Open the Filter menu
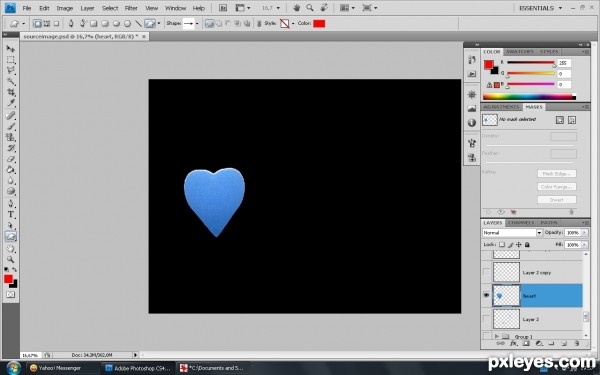 (x=131, y=8)
